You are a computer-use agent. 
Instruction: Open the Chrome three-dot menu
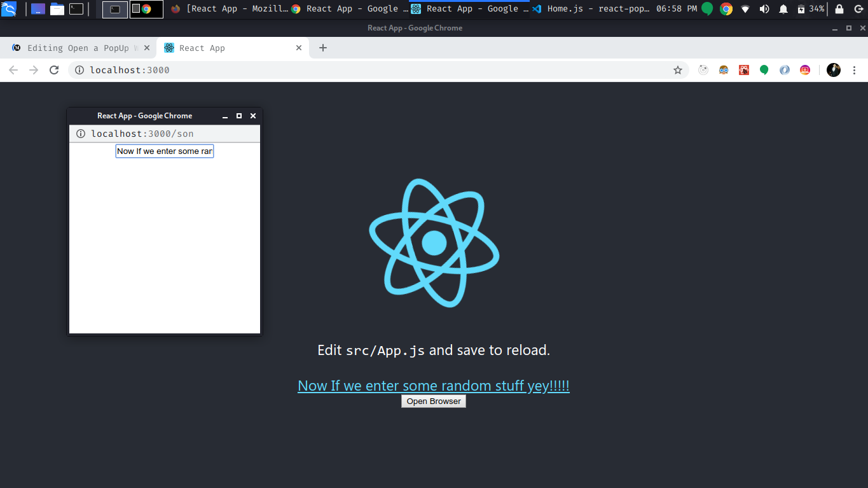point(854,70)
